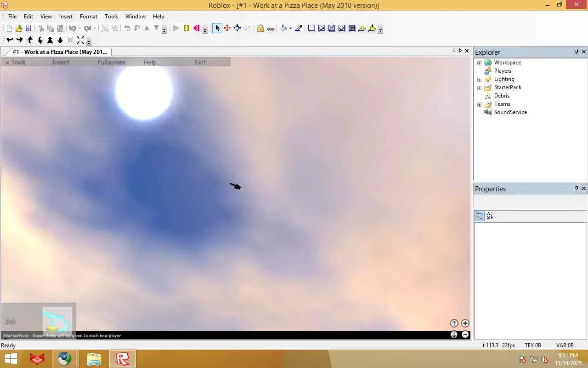The height and width of the screenshot is (368, 588).
Task: Open the Help menu in the menu bar
Action: coord(158,17)
